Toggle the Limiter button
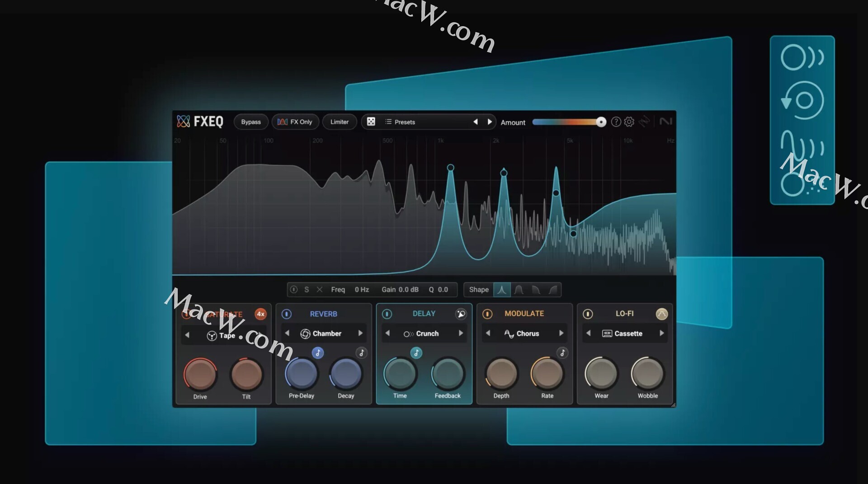The height and width of the screenshot is (484, 868). click(339, 122)
